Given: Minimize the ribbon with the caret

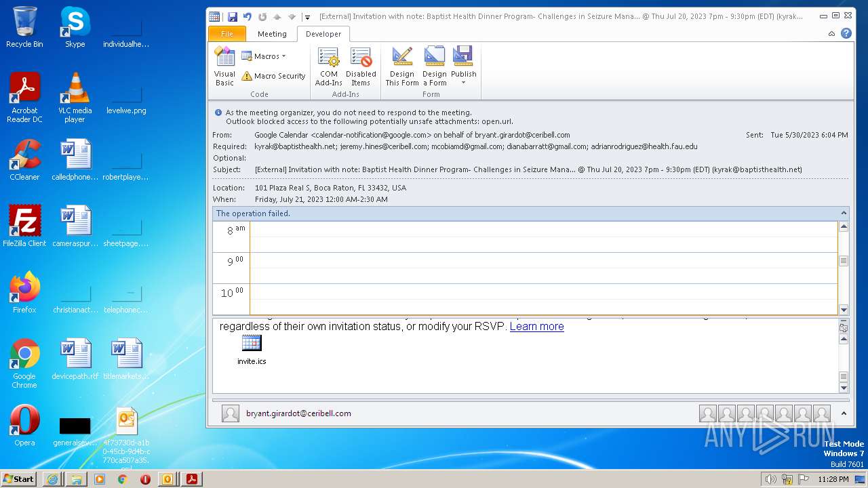Looking at the screenshot, I should coord(832,33).
